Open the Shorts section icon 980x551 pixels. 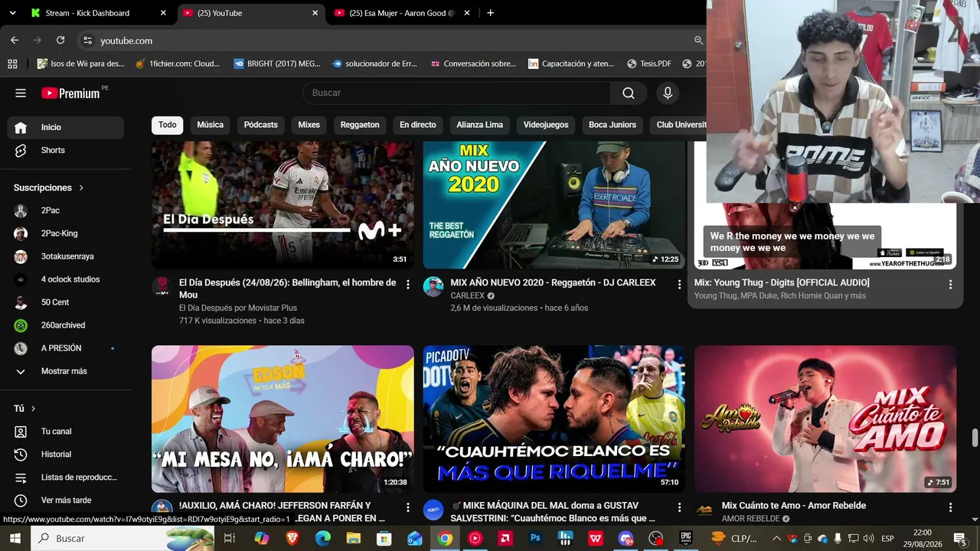coord(21,151)
